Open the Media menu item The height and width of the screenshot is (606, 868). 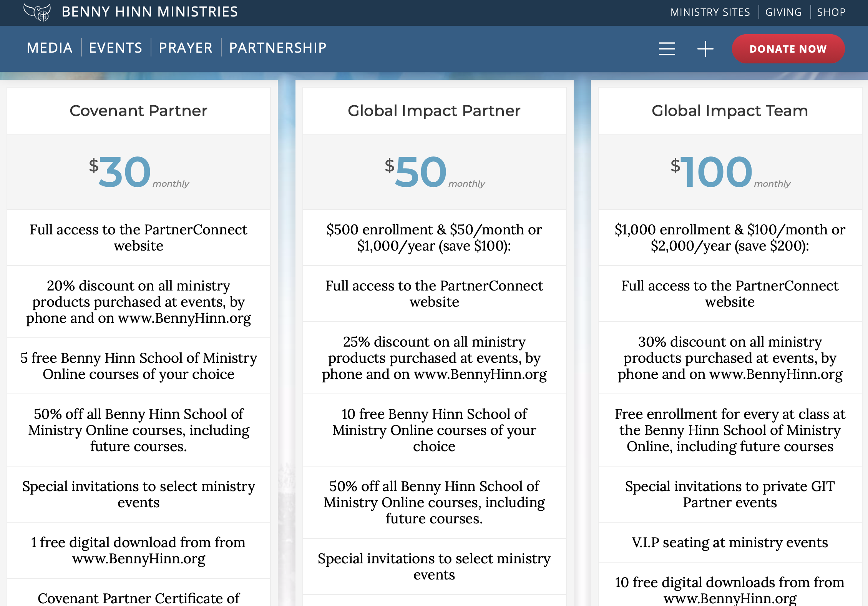pyautogui.click(x=50, y=48)
